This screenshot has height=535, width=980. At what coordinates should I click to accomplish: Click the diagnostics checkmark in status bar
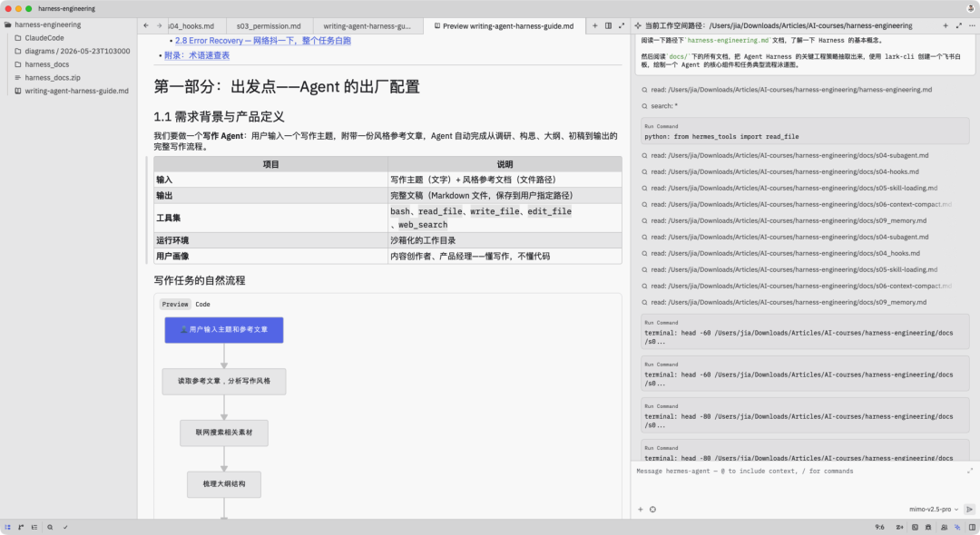click(x=65, y=527)
